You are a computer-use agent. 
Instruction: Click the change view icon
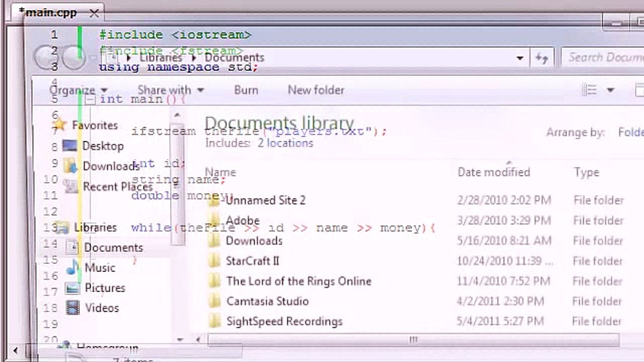[589, 90]
